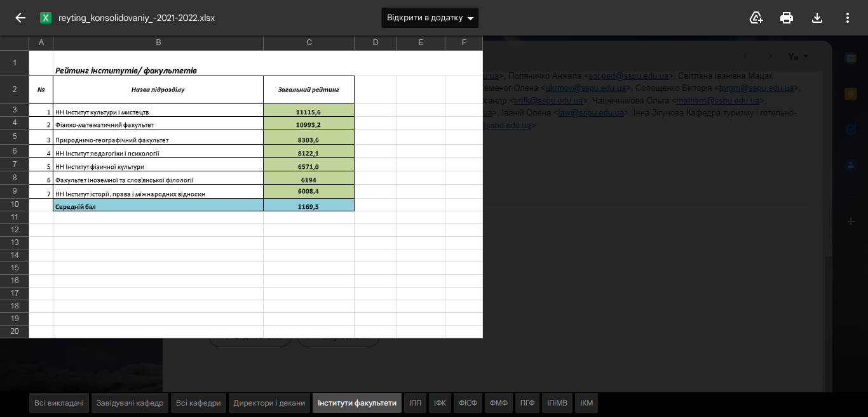Open the 'ІПП' sheet tab
The image size is (868, 417).
click(x=415, y=403)
